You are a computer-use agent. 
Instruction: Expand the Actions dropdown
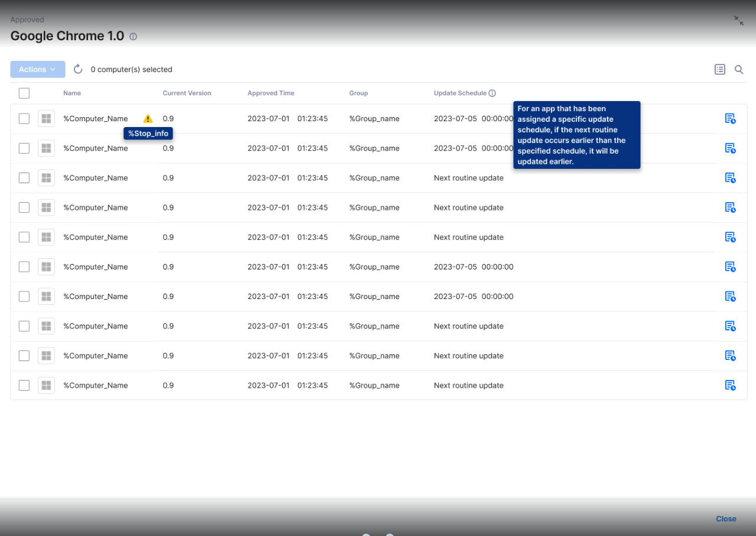(x=37, y=69)
